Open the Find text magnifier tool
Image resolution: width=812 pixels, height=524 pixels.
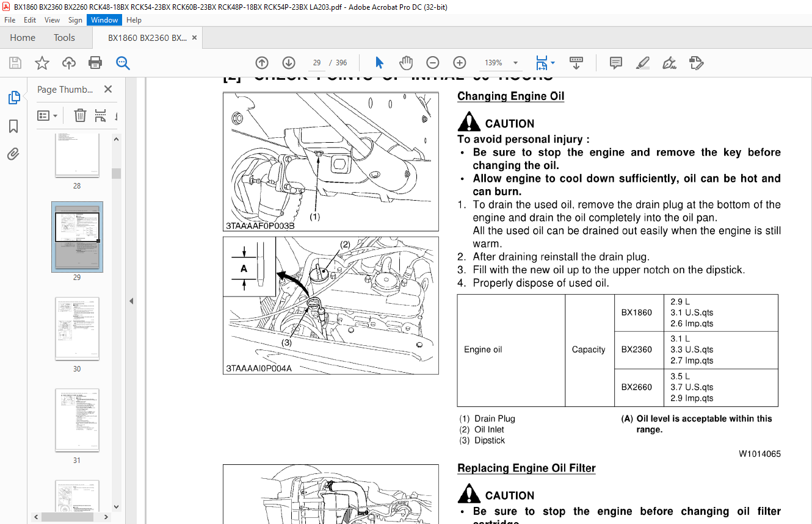(123, 63)
